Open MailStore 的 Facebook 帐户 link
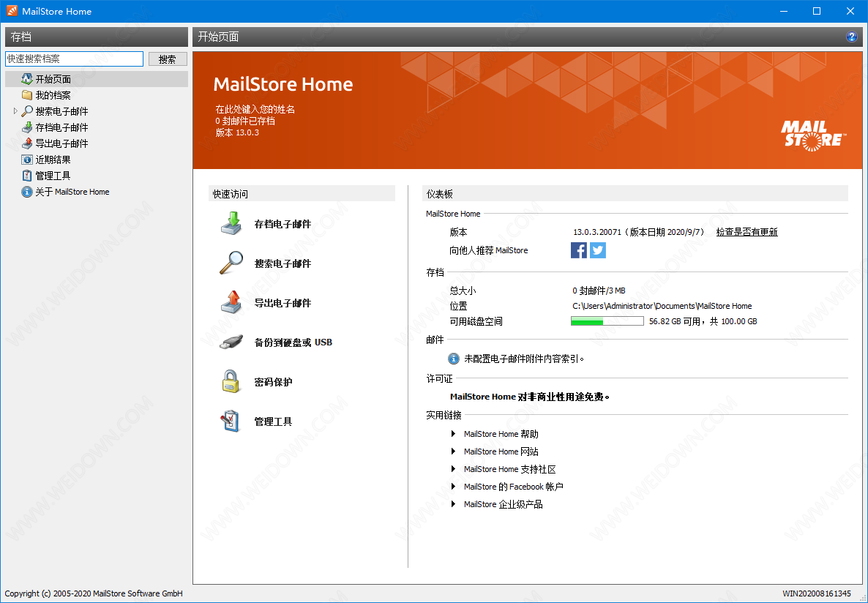868x603 pixels. tap(514, 487)
